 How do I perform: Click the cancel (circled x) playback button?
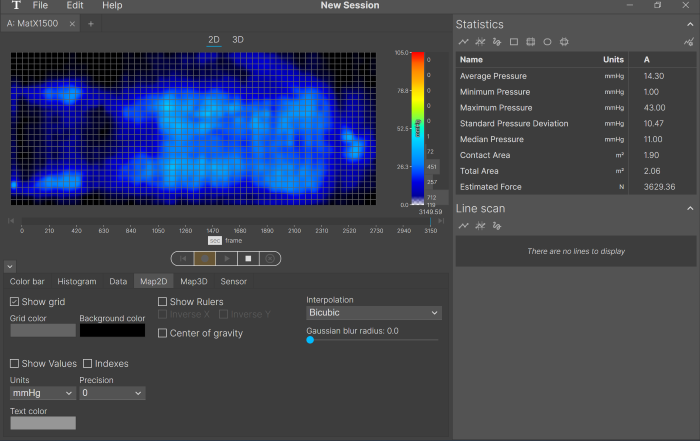[270, 258]
